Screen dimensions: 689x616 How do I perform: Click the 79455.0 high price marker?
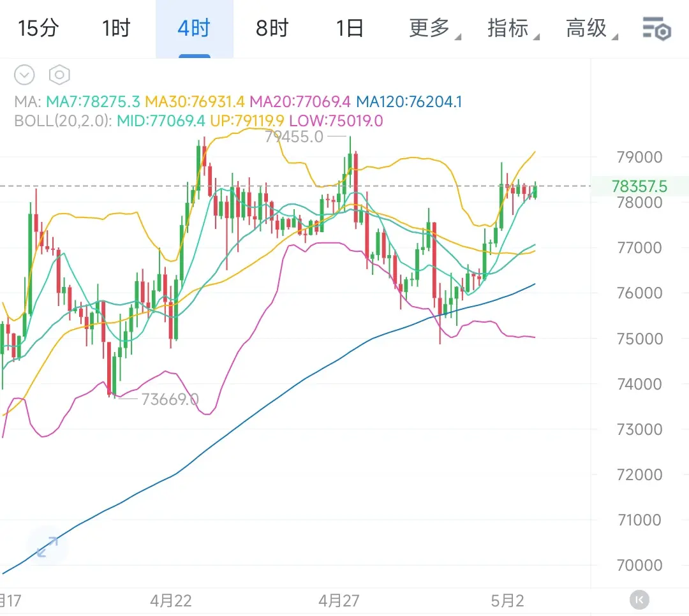(x=294, y=136)
